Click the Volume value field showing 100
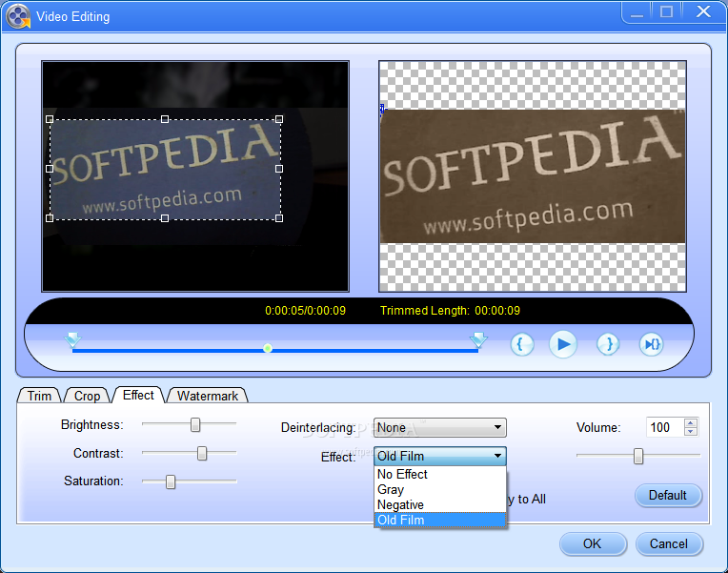Image resolution: width=728 pixels, height=573 pixels. (x=664, y=427)
